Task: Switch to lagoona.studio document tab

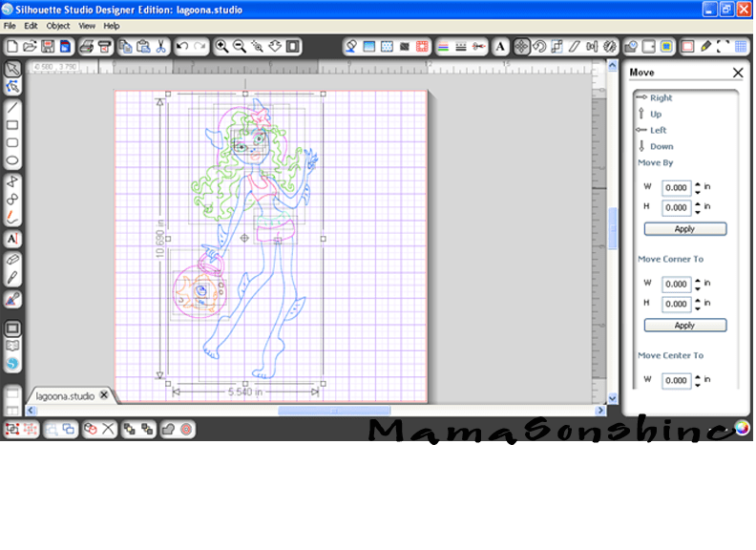Action: click(64, 395)
